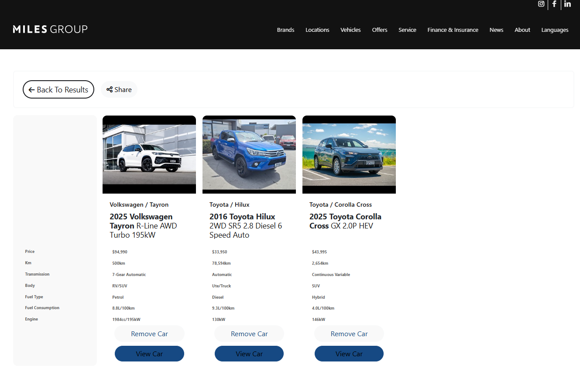The width and height of the screenshot is (580, 392).
Task: Open the Instagram social icon
Action: [541, 4]
